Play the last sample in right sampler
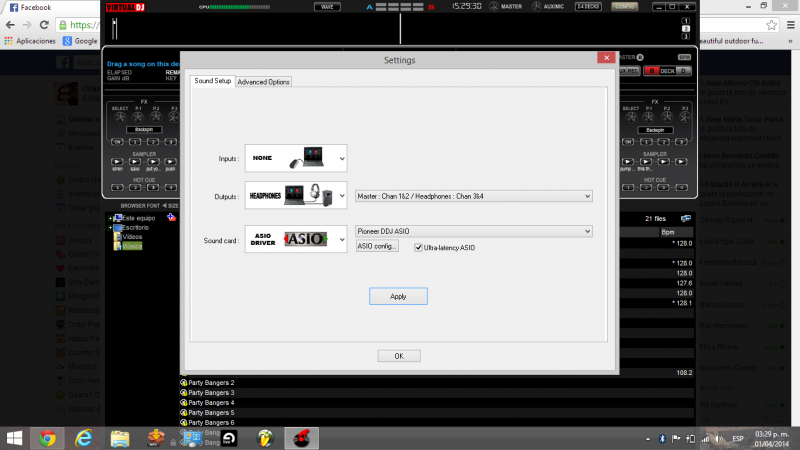Viewport: 800px width, 450px height. coord(681,162)
